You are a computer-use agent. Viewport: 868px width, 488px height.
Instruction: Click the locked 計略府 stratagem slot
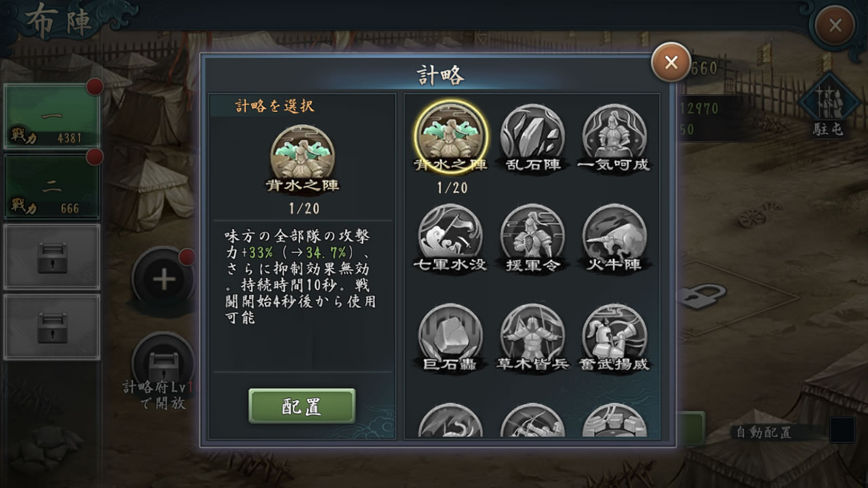coord(163,363)
